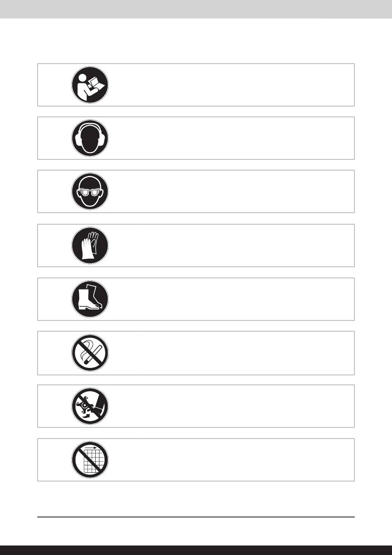This screenshot has width=392, height=555.
Task: Select the crossed-out grid guard prohibition symbol
Action: click(90, 460)
